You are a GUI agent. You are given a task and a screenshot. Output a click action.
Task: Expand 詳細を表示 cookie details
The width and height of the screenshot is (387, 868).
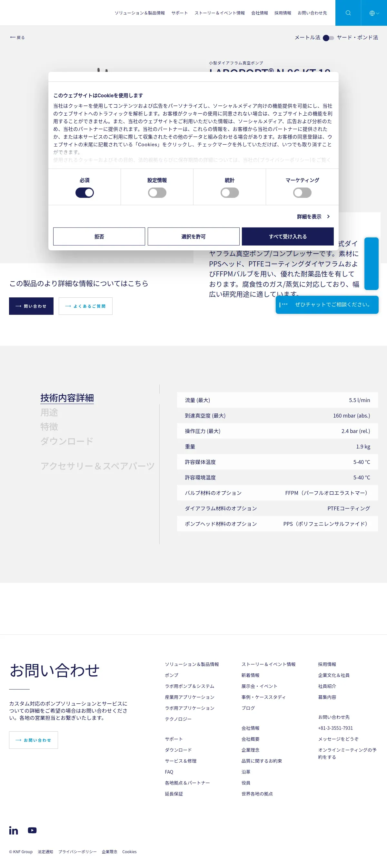tap(313, 216)
